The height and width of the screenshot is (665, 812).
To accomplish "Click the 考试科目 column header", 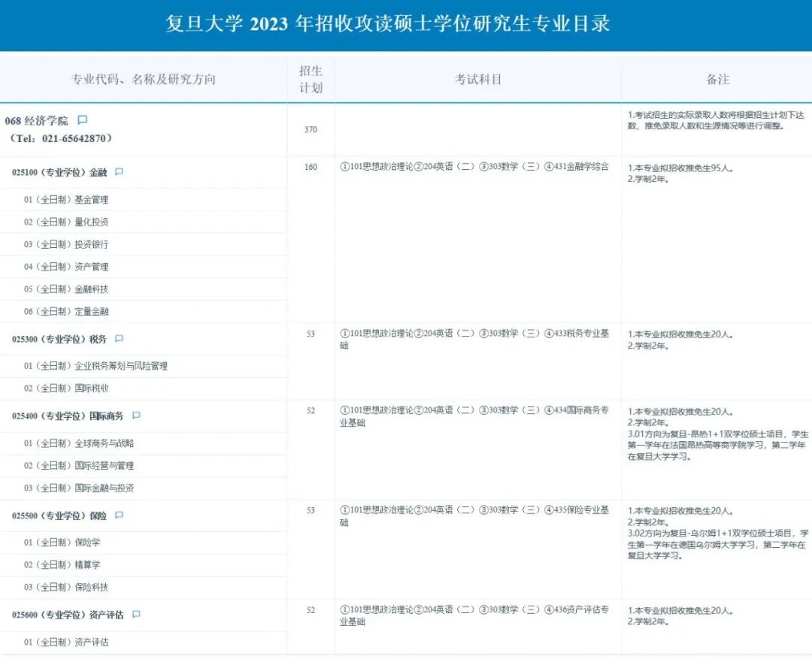I will (477, 79).
